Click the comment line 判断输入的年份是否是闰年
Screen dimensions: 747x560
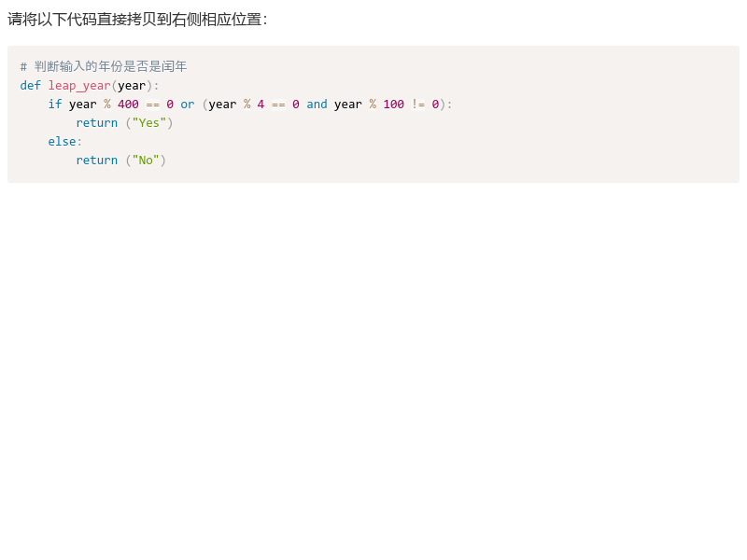(104, 66)
